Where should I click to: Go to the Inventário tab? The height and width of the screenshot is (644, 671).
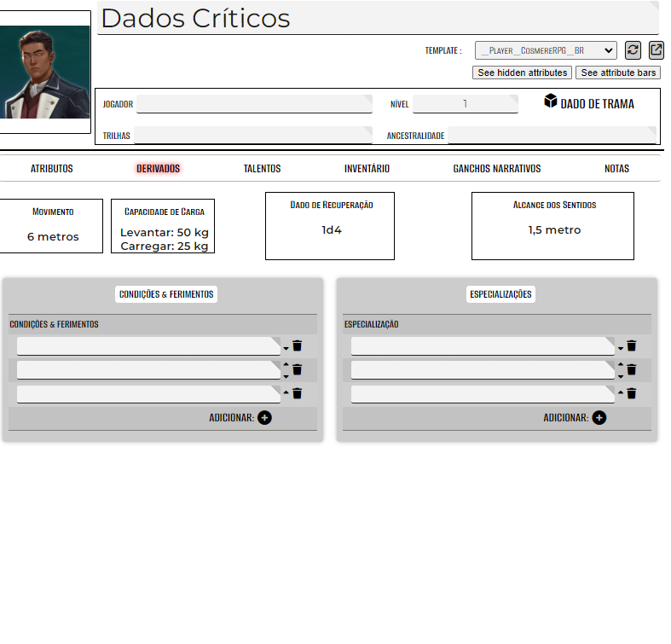pyautogui.click(x=367, y=169)
